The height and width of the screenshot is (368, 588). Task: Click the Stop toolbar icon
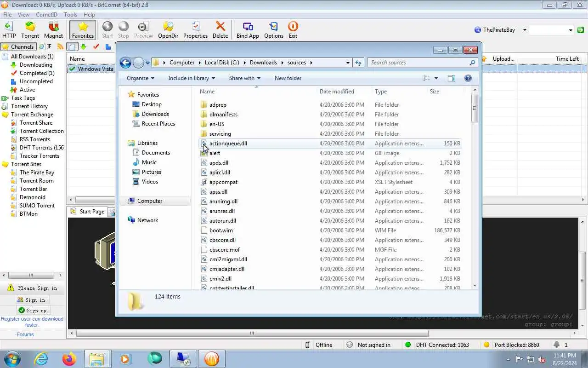click(x=124, y=30)
